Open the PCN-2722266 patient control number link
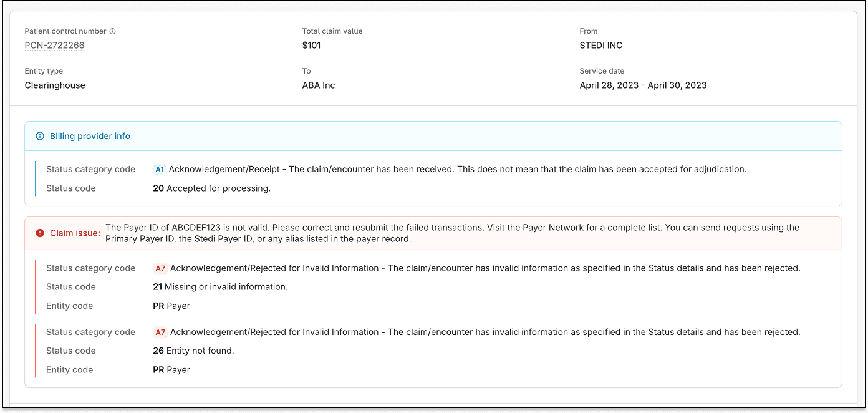868x413 pixels. point(54,45)
